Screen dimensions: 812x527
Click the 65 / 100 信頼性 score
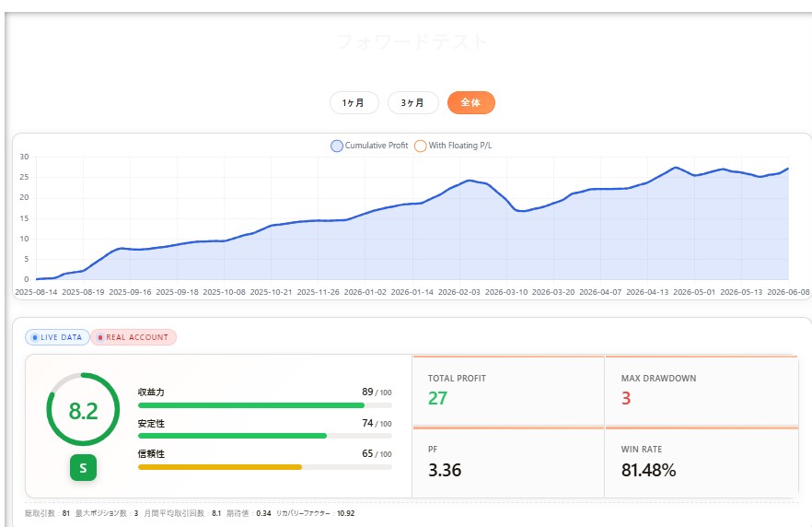point(377,454)
